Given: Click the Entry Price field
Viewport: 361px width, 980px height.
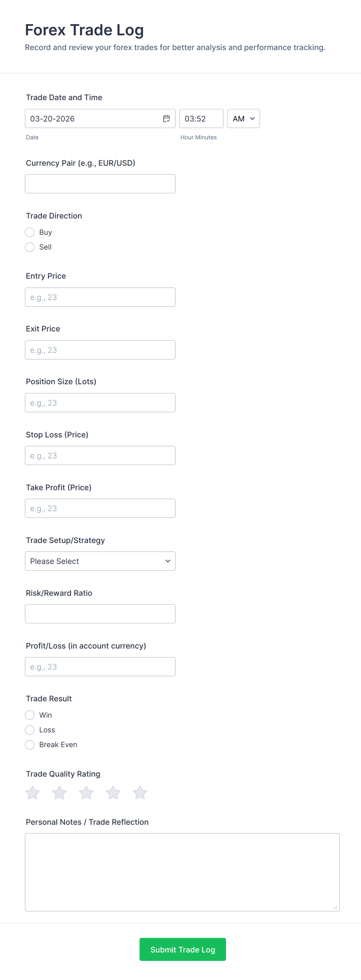Looking at the screenshot, I should pos(100,297).
